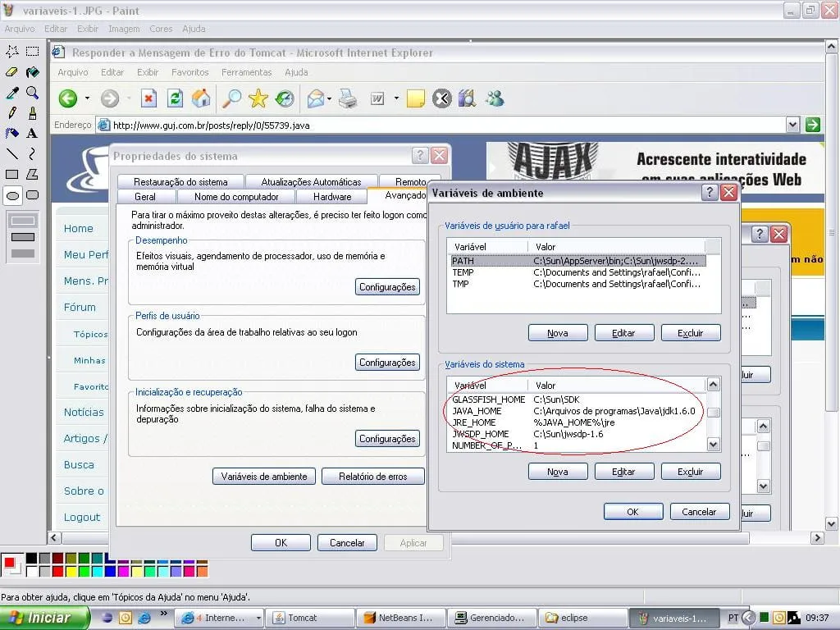
Task: Select the Text tool
Action: 32,133
